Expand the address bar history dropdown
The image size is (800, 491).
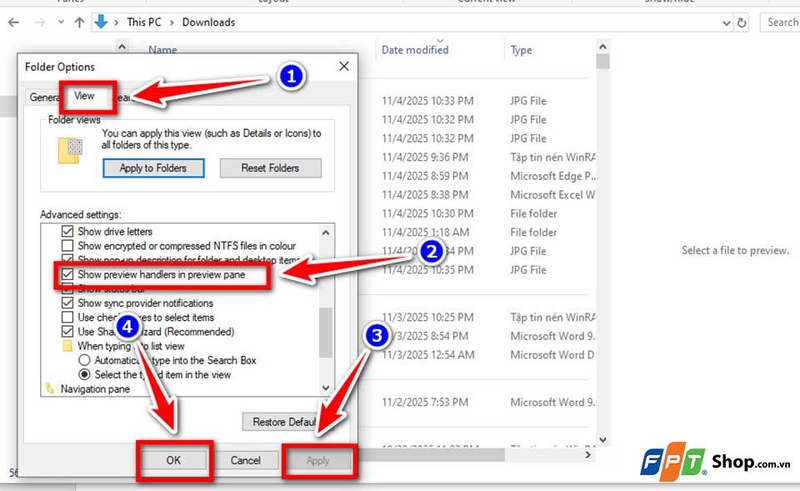click(x=727, y=23)
